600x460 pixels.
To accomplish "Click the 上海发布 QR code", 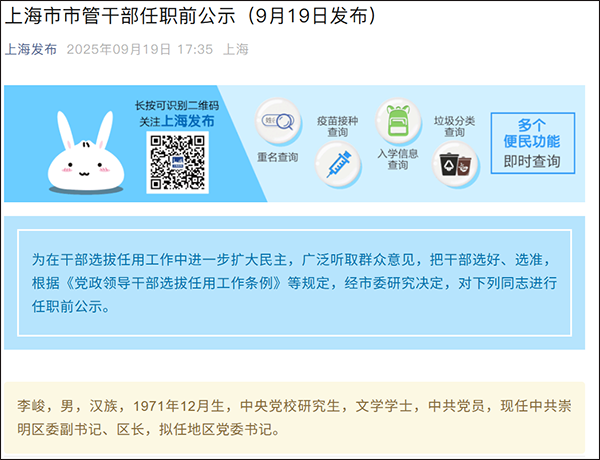I will (177, 162).
